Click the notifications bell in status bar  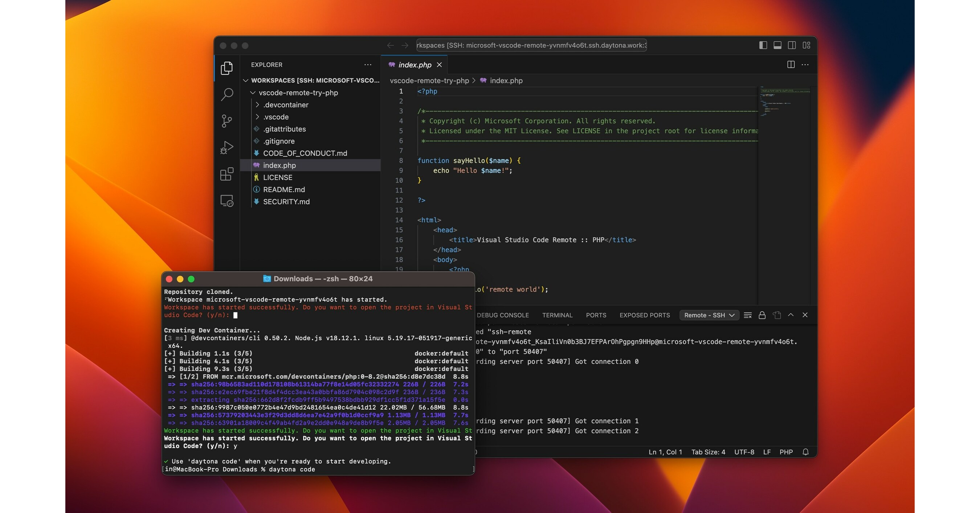[x=805, y=452]
